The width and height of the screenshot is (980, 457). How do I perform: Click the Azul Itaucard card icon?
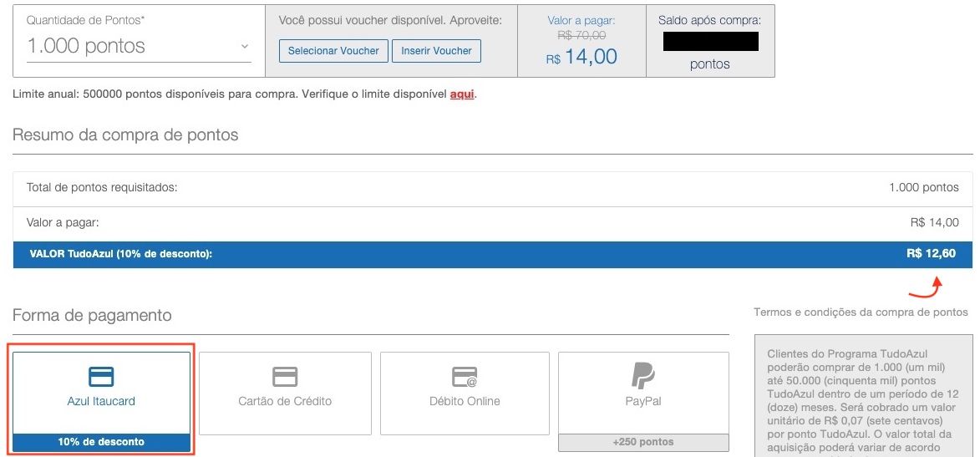[x=101, y=376]
